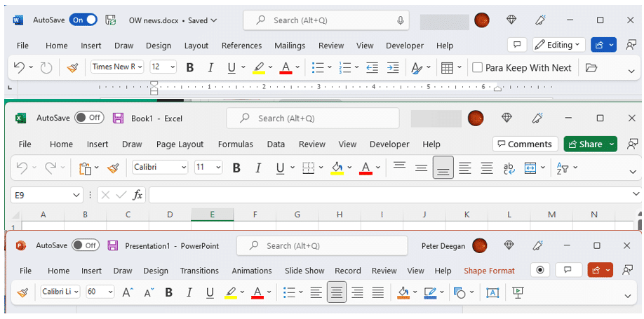Click the Excel Wrap Text icon
Viewport: 644px width, 319px height.
(x=509, y=168)
